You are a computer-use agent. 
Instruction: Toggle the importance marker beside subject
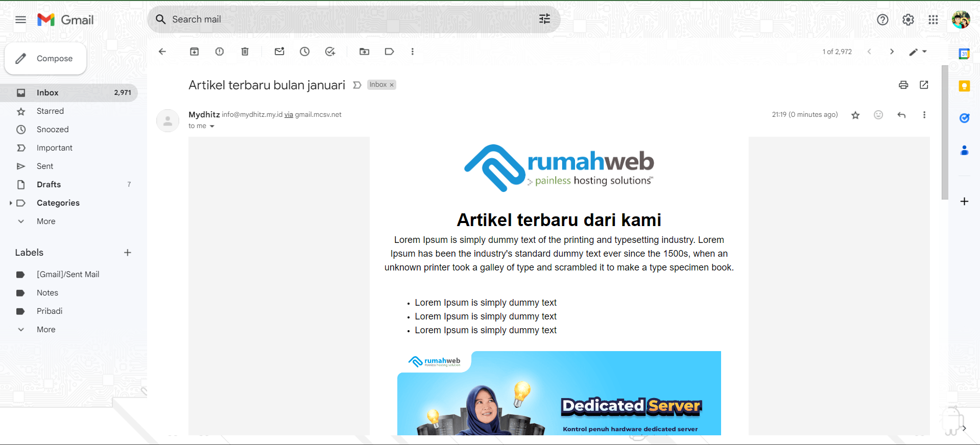pyautogui.click(x=357, y=85)
